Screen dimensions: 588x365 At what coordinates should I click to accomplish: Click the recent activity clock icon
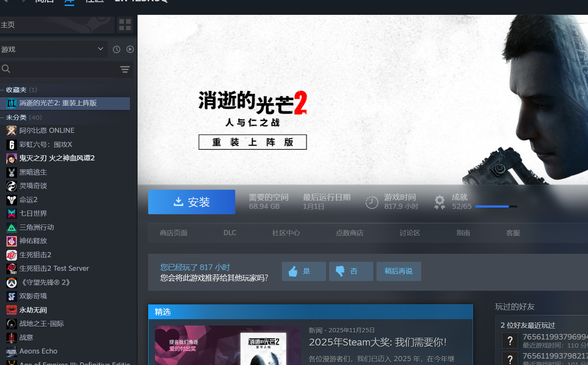tap(116, 49)
